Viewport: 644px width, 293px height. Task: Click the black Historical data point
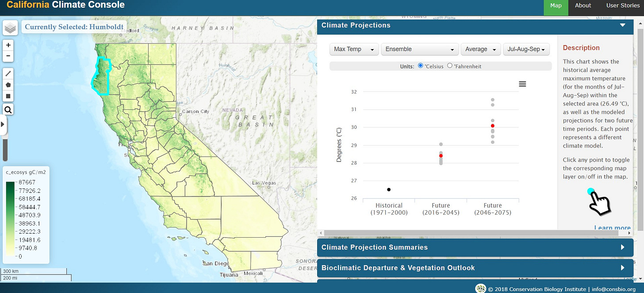389,189
